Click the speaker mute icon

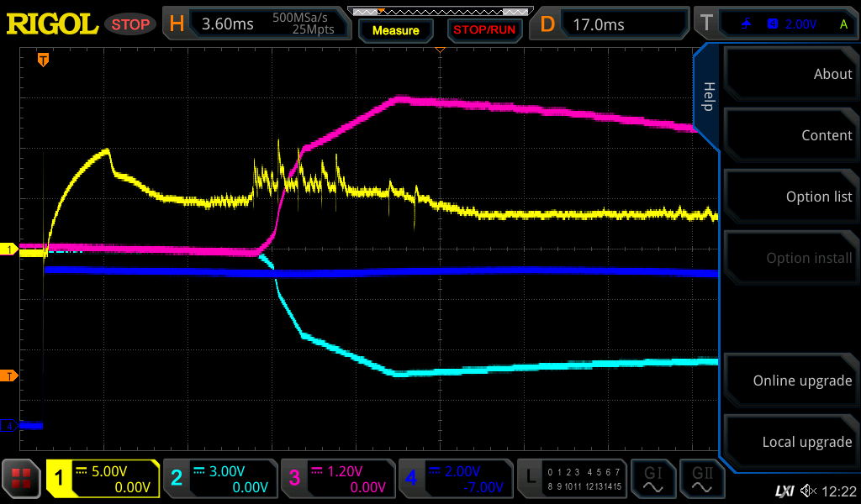808,491
